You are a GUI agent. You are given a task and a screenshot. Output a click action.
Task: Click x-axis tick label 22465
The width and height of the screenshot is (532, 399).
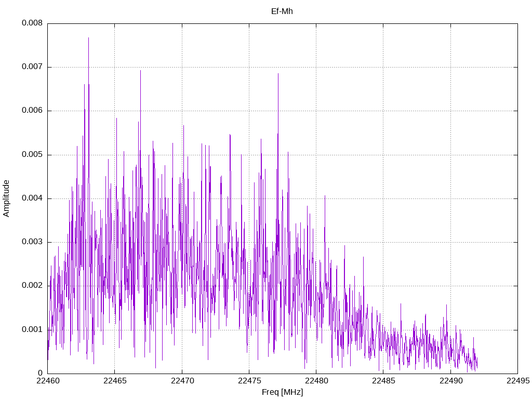(x=115, y=381)
